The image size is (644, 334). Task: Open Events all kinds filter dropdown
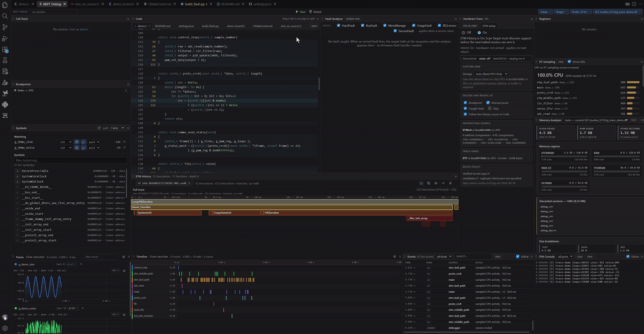pyautogui.click(x=444, y=257)
